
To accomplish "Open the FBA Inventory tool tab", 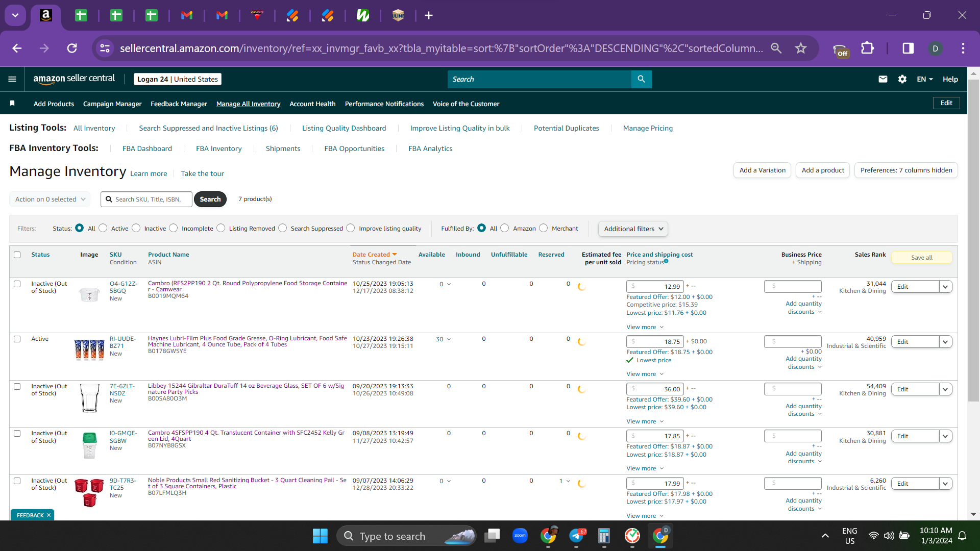I will (218, 148).
